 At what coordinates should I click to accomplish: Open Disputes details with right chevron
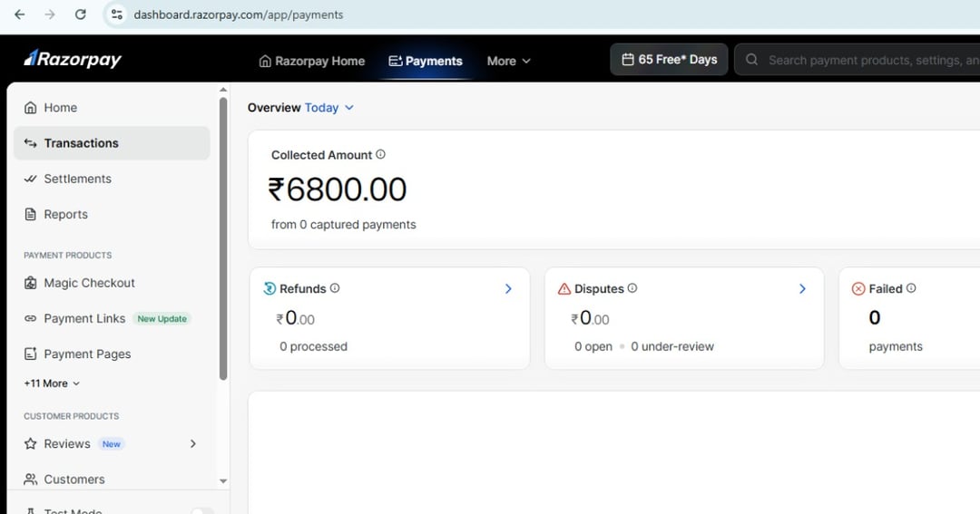click(x=802, y=288)
